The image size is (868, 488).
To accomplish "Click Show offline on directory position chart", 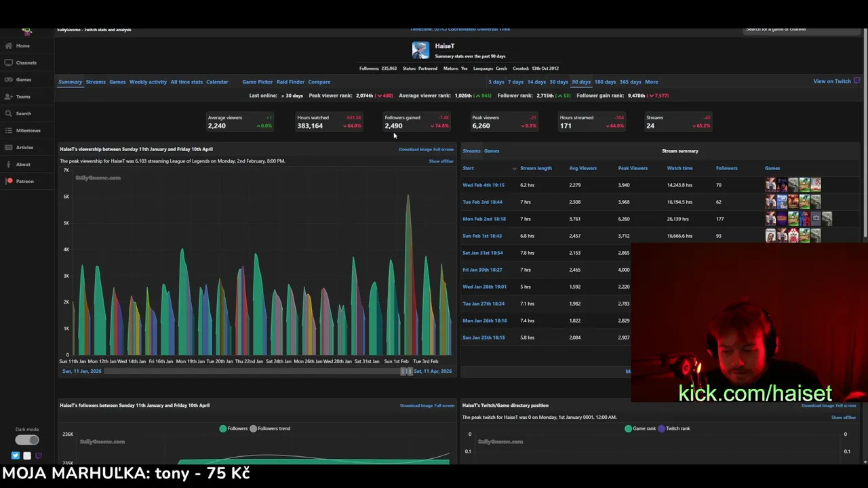I will coord(844,418).
